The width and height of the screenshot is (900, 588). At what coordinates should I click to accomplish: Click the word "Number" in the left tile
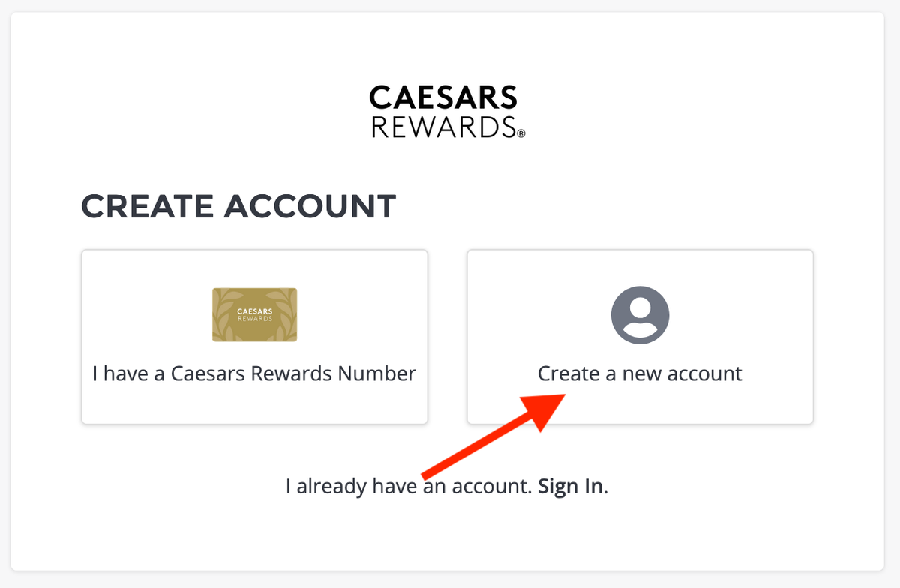[x=381, y=373]
